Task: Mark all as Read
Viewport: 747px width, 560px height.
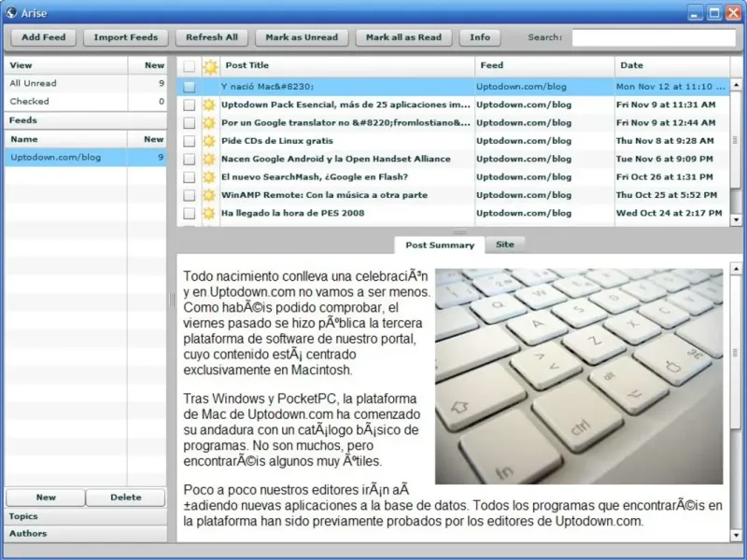Action: tap(403, 37)
